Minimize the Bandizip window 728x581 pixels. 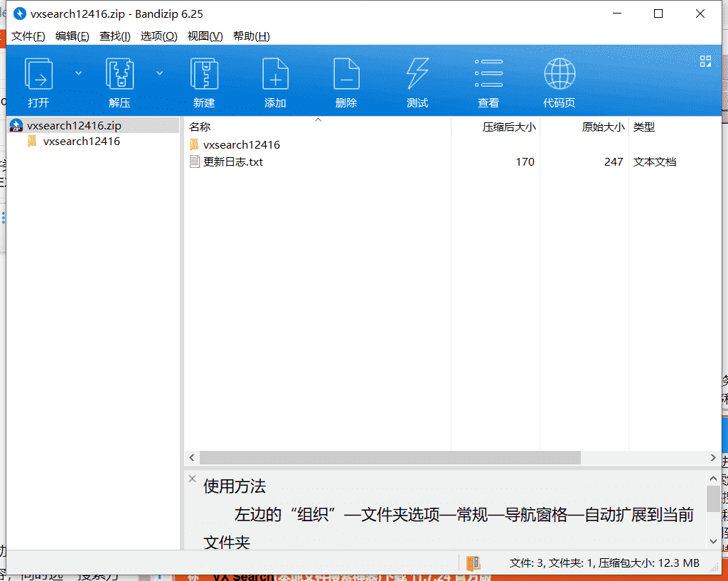(617, 14)
